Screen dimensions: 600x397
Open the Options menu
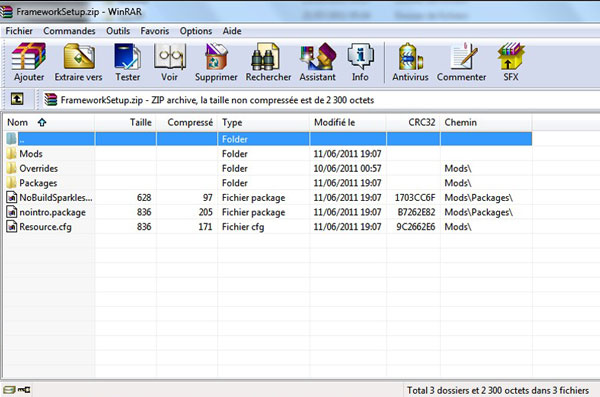click(x=196, y=31)
